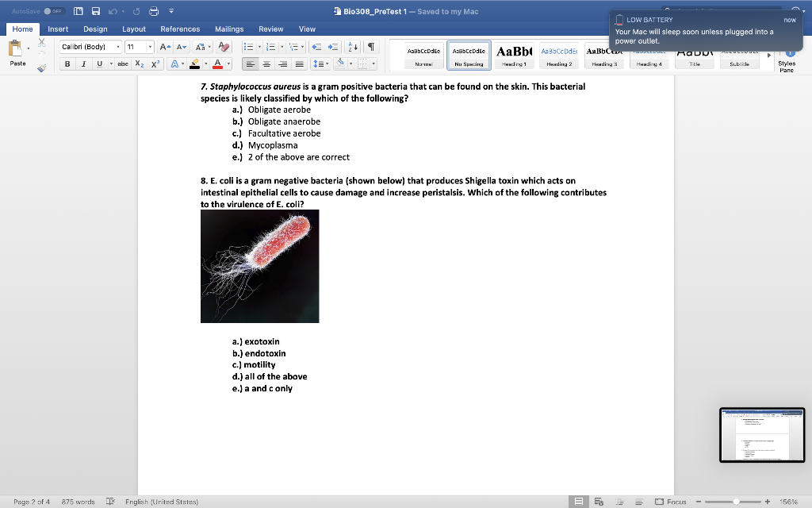Click the Format Painter brush icon
This screenshot has width=812, height=508.
coord(42,67)
